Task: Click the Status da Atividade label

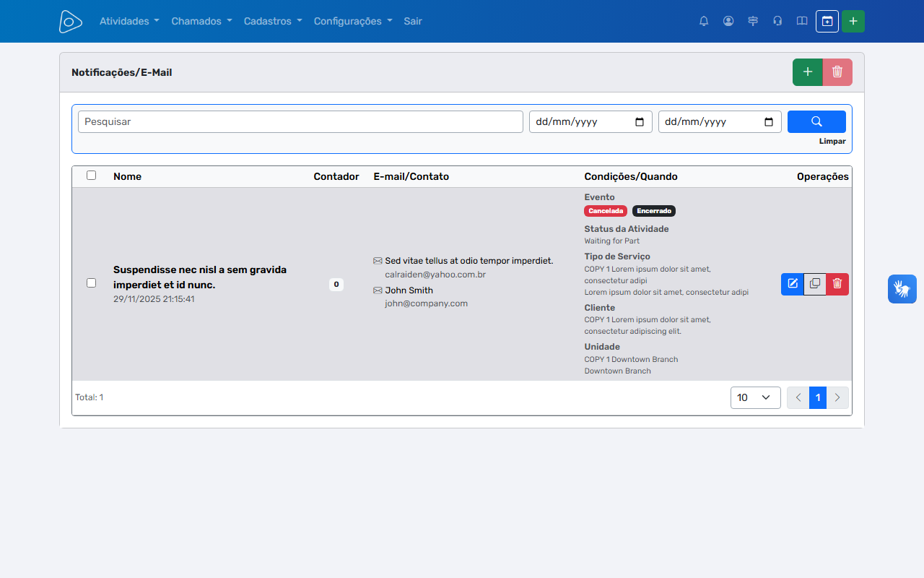Action: (x=627, y=229)
